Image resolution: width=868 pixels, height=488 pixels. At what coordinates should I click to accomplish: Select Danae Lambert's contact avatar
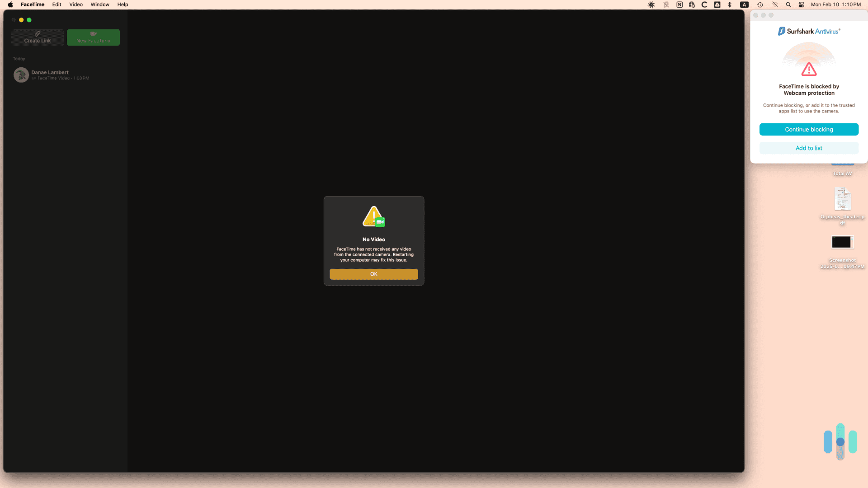point(21,75)
